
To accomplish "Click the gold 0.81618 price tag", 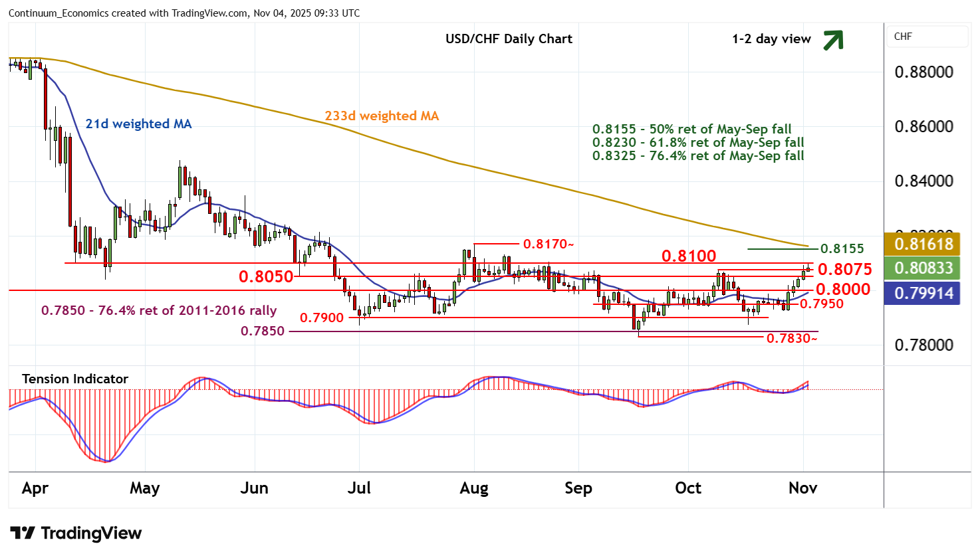I will click(923, 244).
